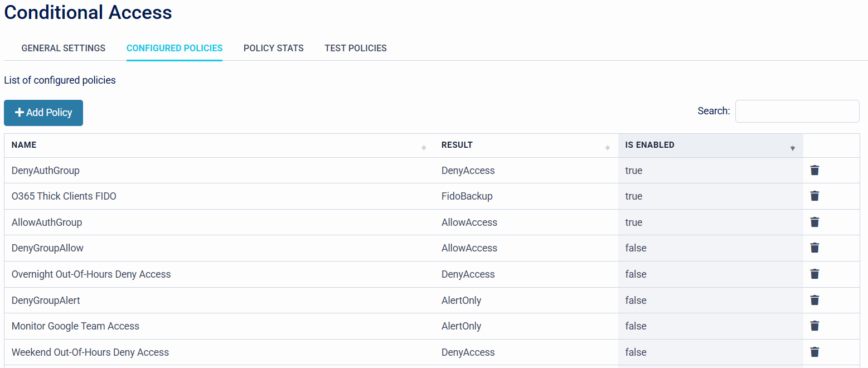Switch to the Test Policies tab
This screenshot has width=868, height=368.
[x=355, y=48]
